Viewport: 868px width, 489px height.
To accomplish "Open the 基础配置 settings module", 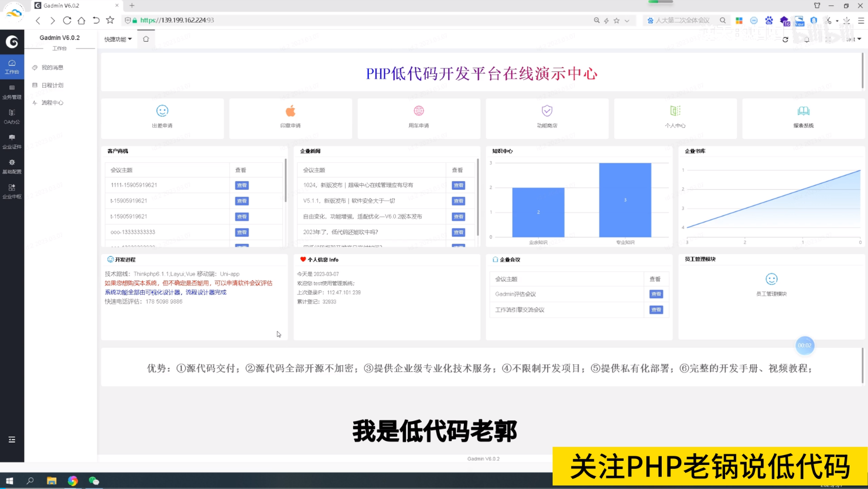I will (x=12, y=166).
